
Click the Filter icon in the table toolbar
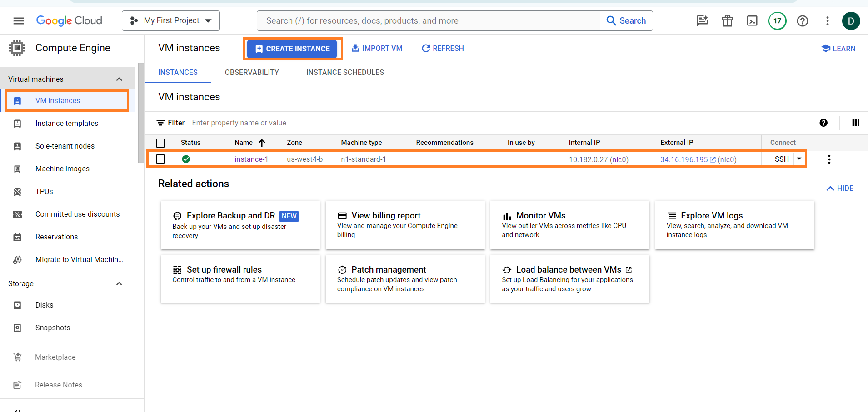[x=160, y=123]
